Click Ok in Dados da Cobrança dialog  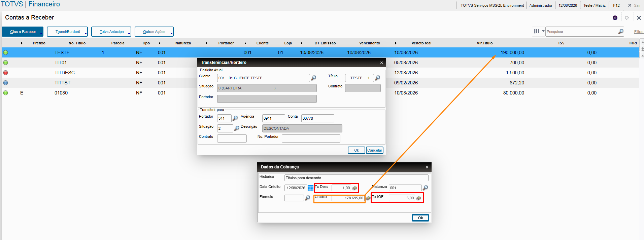[420, 218]
